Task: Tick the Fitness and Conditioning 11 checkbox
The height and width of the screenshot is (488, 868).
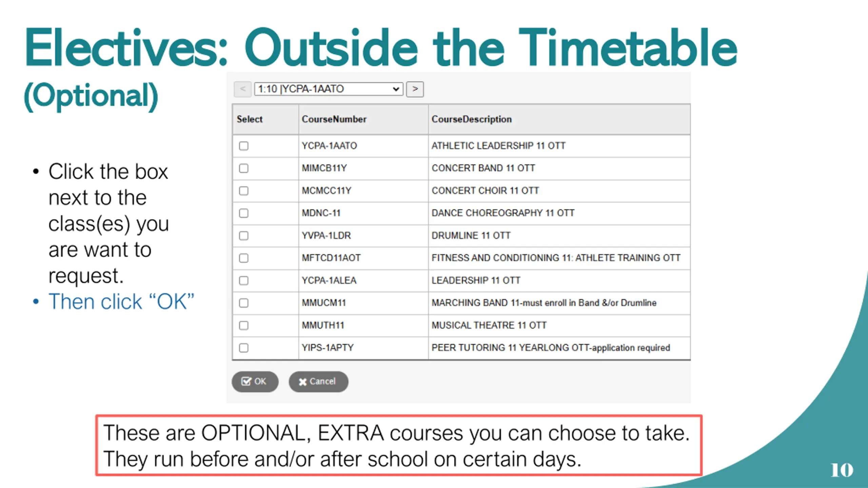Action: (243, 258)
